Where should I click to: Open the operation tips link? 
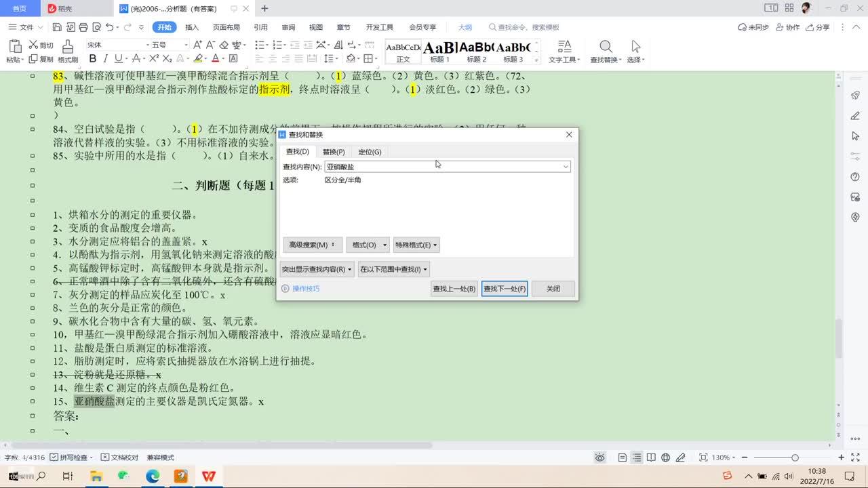(x=305, y=289)
